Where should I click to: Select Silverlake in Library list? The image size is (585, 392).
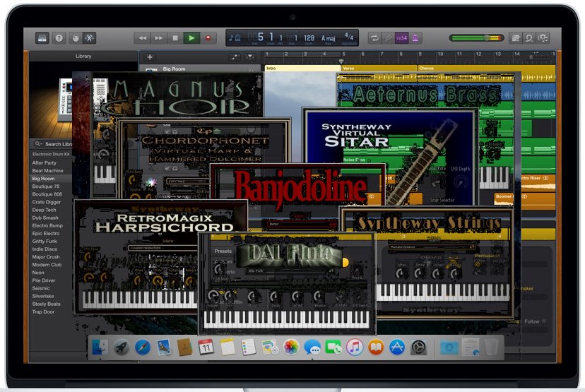(x=43, y=296)
